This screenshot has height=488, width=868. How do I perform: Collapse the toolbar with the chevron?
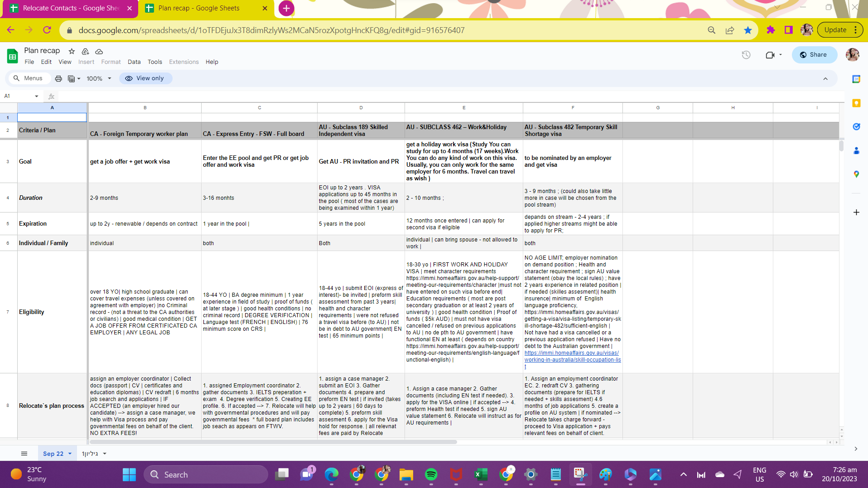point(825,78)
